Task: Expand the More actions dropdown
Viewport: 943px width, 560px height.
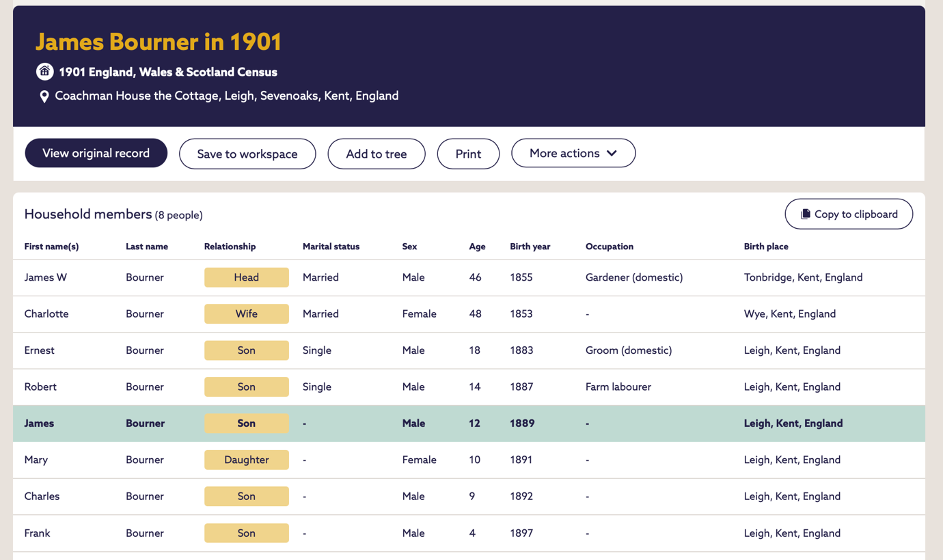Action: point(573,153)
